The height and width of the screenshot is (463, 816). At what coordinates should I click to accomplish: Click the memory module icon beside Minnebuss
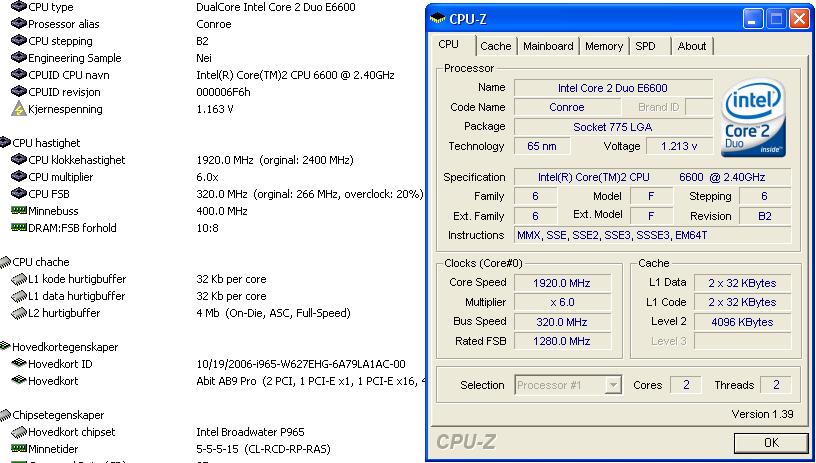point(19,210)
